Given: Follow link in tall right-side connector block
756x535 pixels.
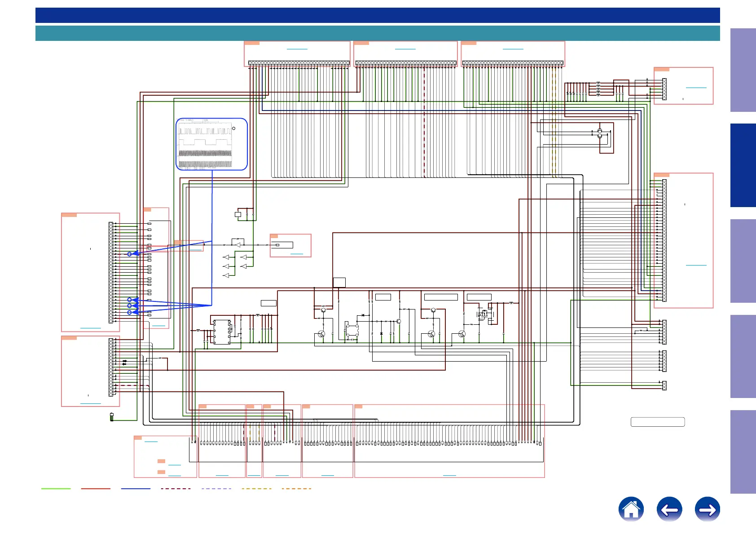Looking at the screenshot, I should tap(696, 265).
